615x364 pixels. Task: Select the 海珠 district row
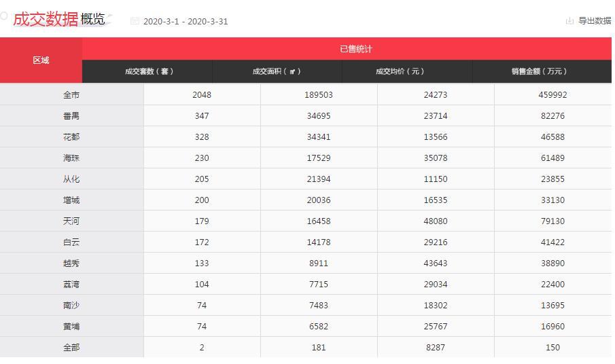71,158
